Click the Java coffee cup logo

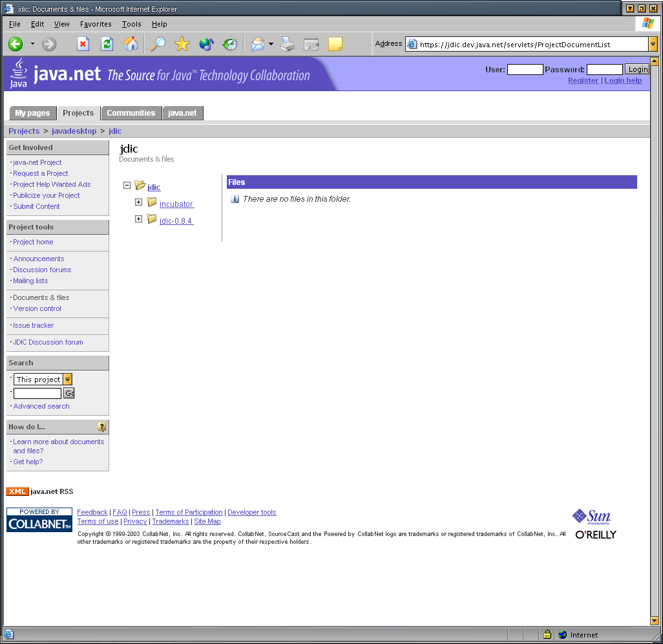[x=18, y=74]
